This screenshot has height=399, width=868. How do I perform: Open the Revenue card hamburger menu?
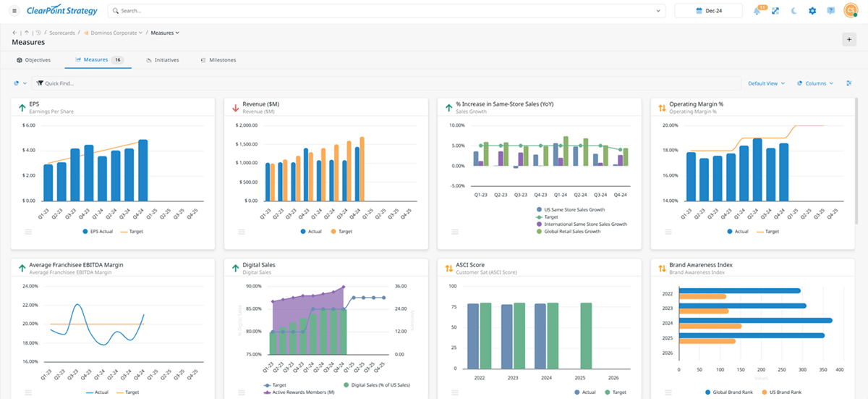click(x=242, y=232)
